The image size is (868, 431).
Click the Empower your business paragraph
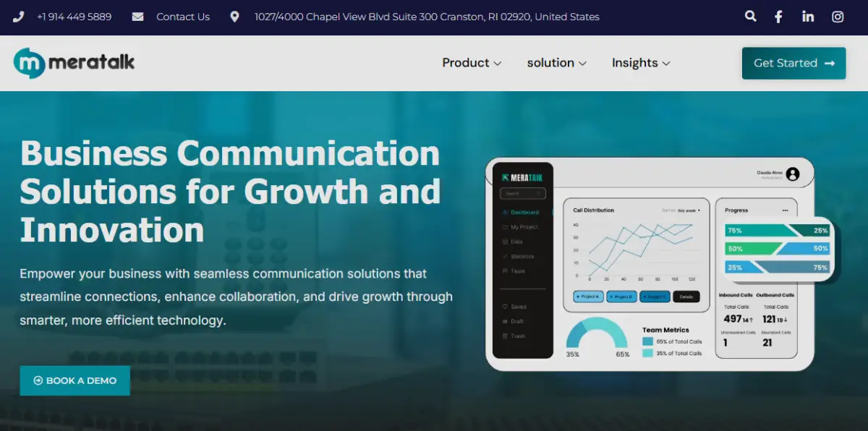coord(236,296)
